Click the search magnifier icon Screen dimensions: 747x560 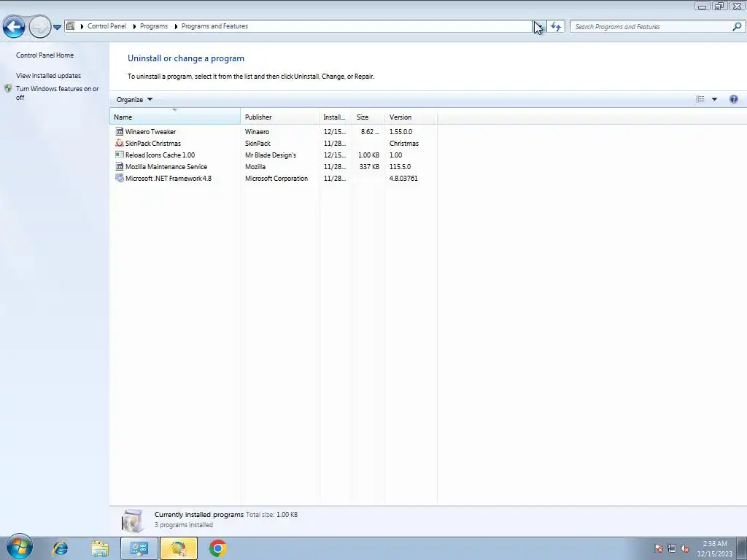click(x=737, y=27)
